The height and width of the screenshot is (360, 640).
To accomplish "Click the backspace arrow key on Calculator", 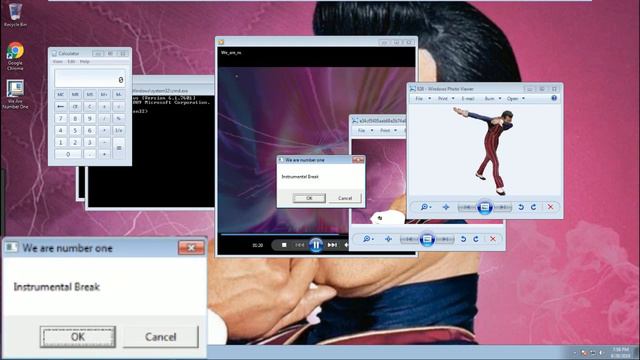I will click(x=60, y=107).
